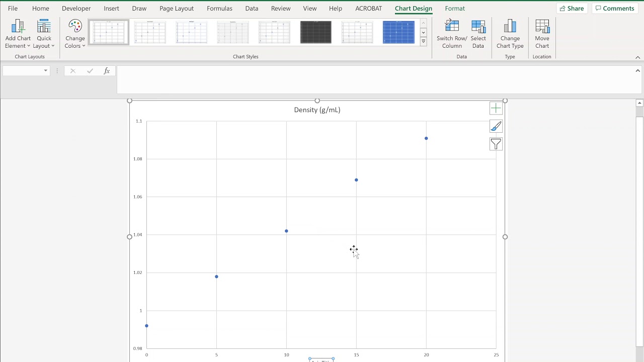The width and height of the screenshot is (644, 362).
Task: Switch to the View tab
Action: click(310, 9)
